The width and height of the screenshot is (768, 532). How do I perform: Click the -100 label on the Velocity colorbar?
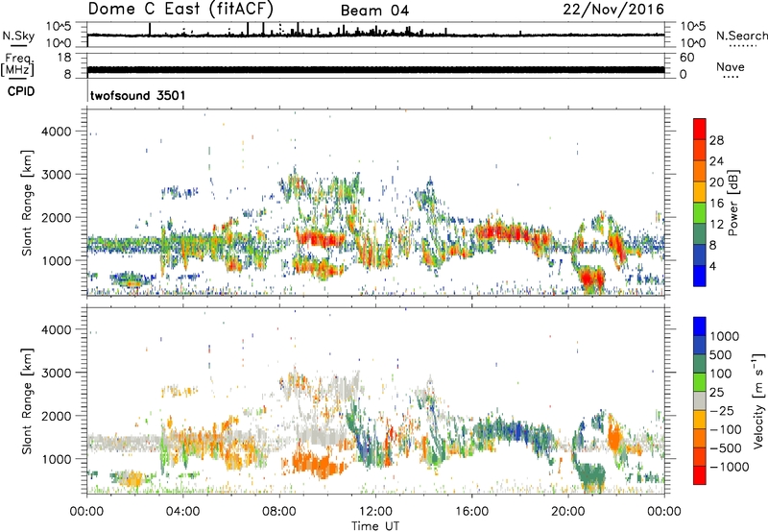[x=726, y=429]
